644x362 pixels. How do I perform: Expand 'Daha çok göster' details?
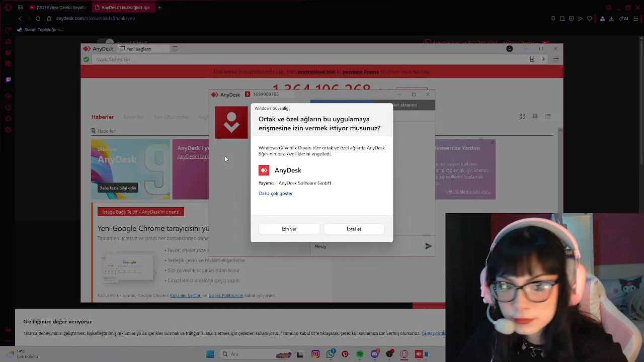276,194
